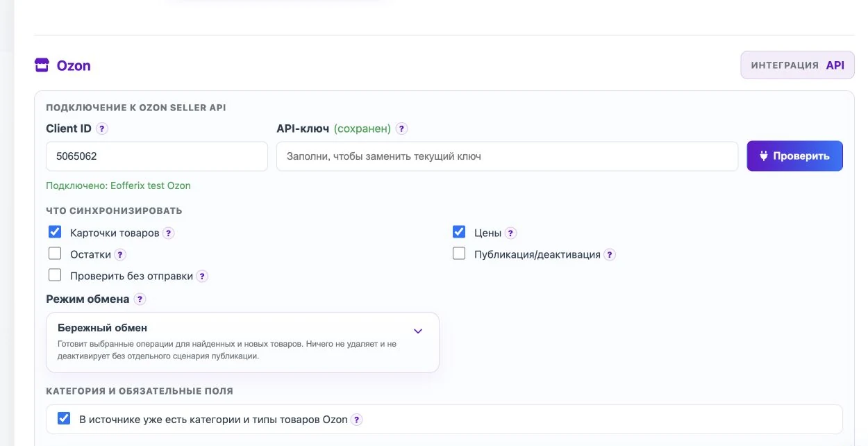Click the API-ключ input field

click(508, 156)
